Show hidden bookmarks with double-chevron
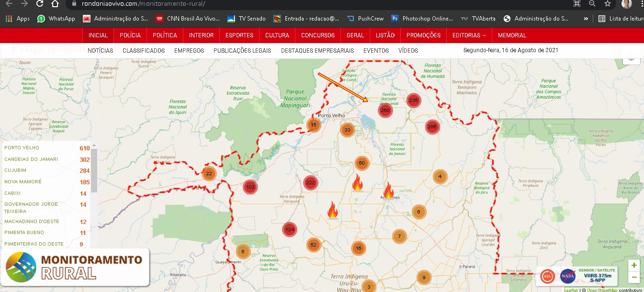This screenshot has width=644, height=292. 586,19
